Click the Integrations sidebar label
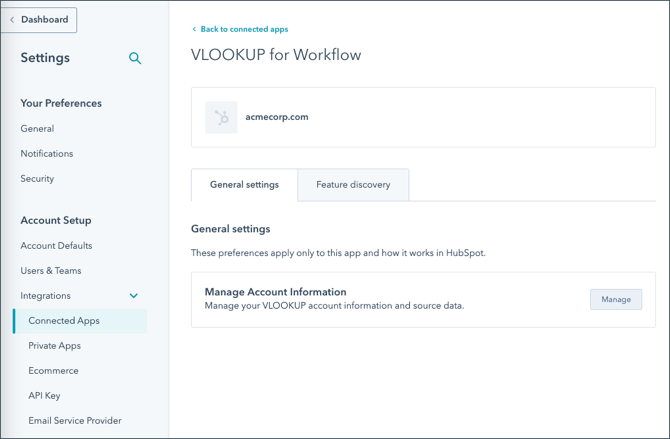 [46, 296]
